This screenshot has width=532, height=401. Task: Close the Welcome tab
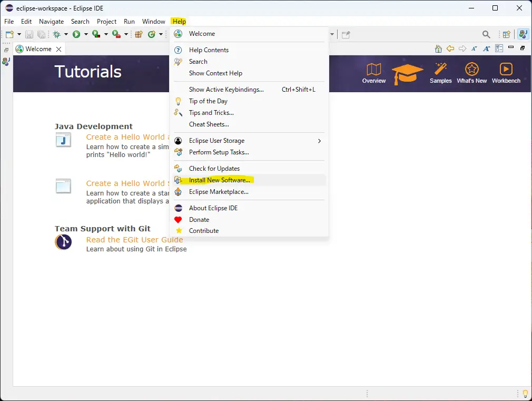[58, 49]
